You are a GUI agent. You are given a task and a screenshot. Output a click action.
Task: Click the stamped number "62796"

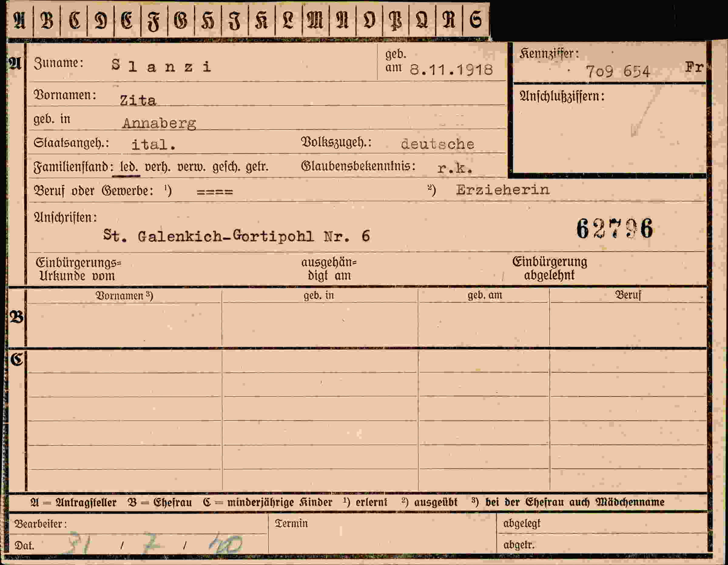pos(614,229)
